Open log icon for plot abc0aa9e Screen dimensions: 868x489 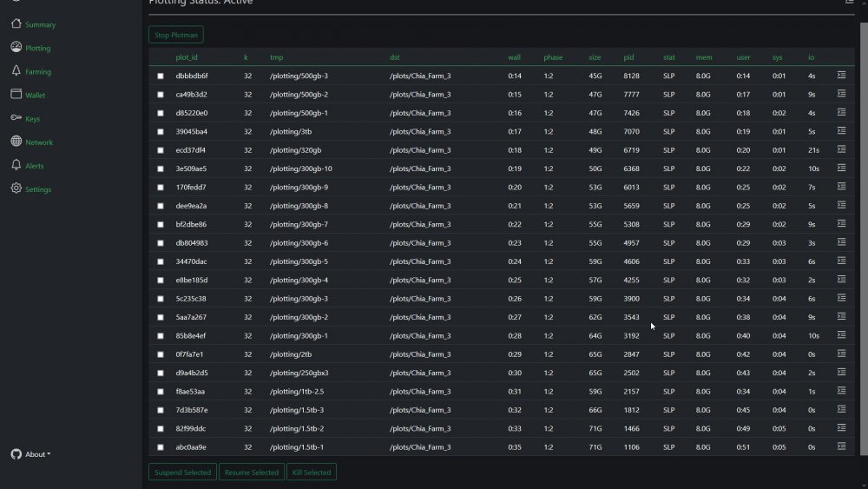(841, 446)
